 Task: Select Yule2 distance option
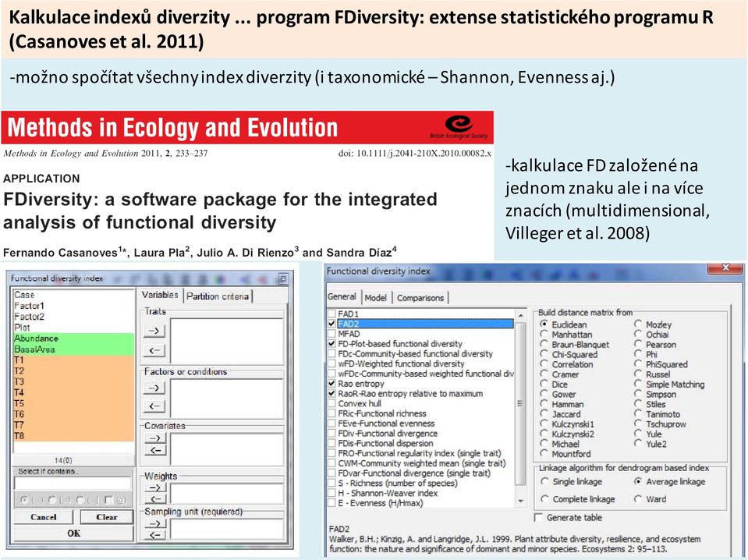click(638, 443)
